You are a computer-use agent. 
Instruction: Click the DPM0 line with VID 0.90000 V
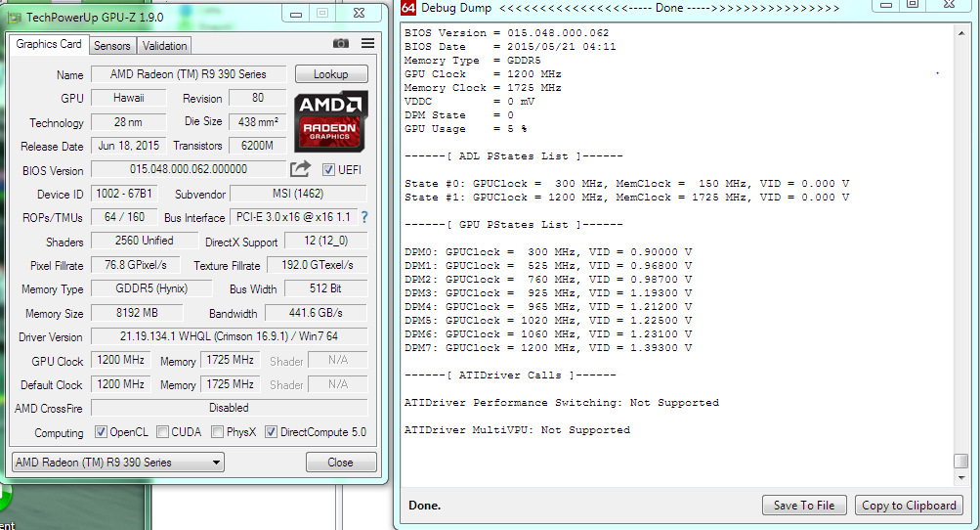[548, 252]
